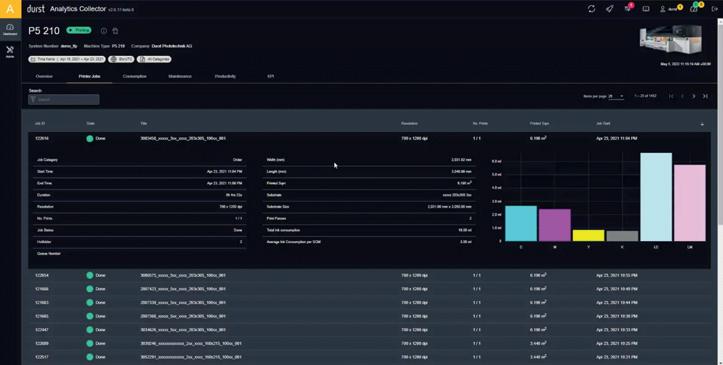Click the refresh sync icon in header
Screen dimensions: 723x365
(591, 9)
